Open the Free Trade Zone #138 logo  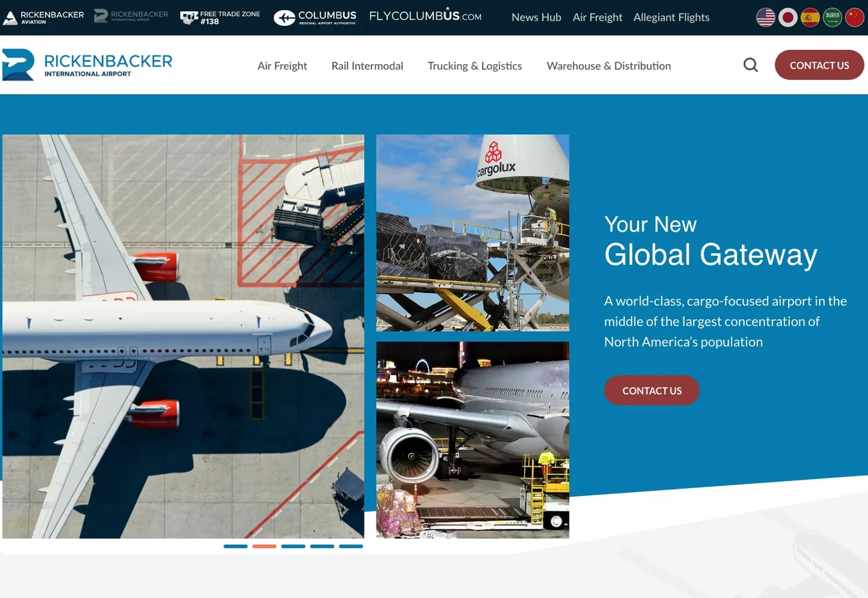tap(220, 17)
